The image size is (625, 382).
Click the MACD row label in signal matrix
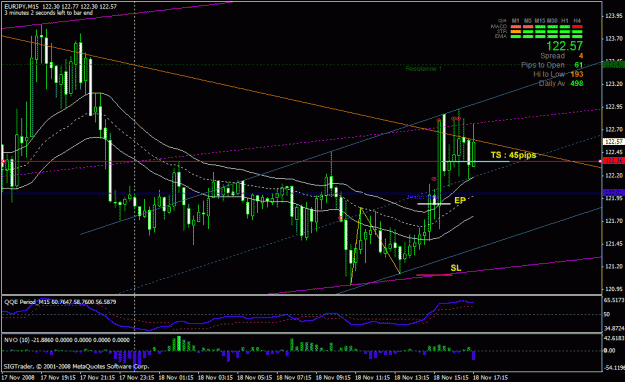(499, 26)
